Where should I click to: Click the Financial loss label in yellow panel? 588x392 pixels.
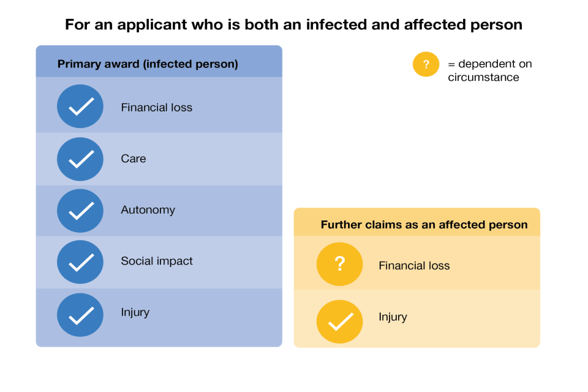pyautogui.click(x=414, y=266)
